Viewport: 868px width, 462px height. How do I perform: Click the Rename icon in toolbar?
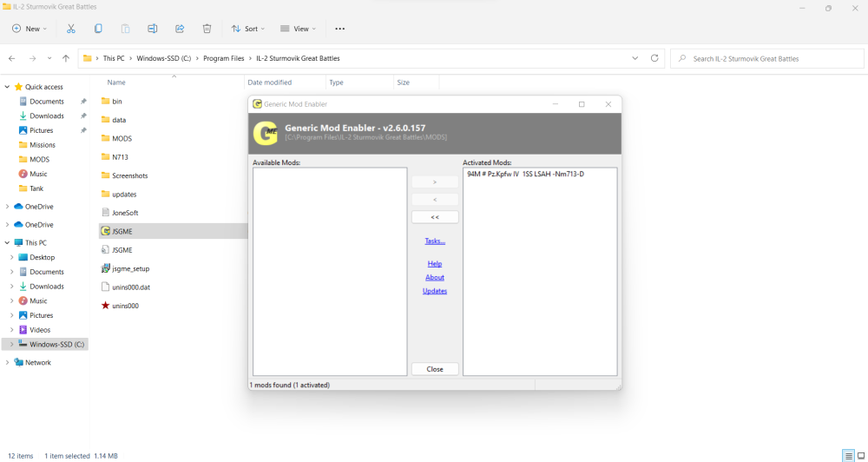click(152, 29)
